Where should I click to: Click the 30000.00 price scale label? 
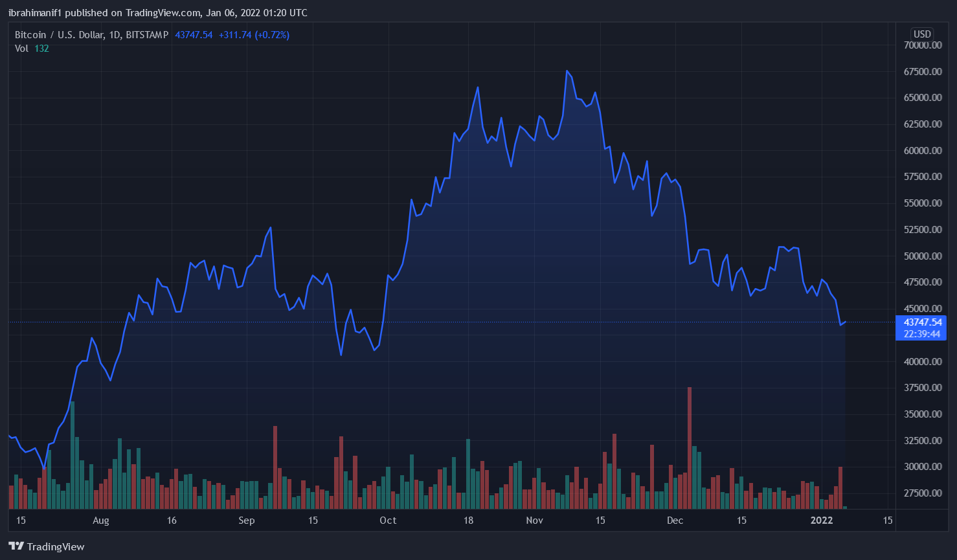(923, 467)
